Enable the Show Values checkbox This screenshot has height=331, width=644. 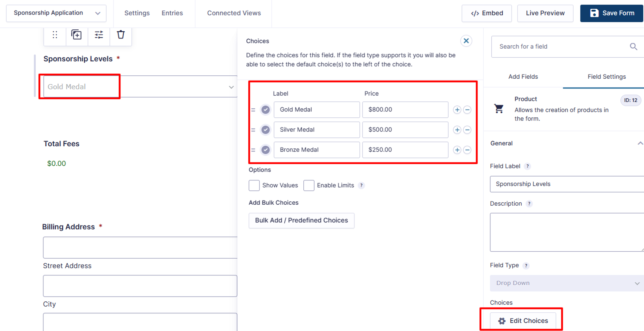pos(254,186)
